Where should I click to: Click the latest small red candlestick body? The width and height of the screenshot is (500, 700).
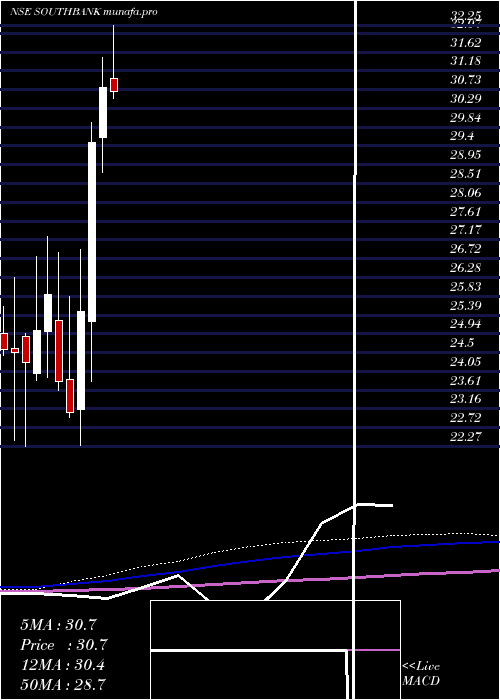114,84
